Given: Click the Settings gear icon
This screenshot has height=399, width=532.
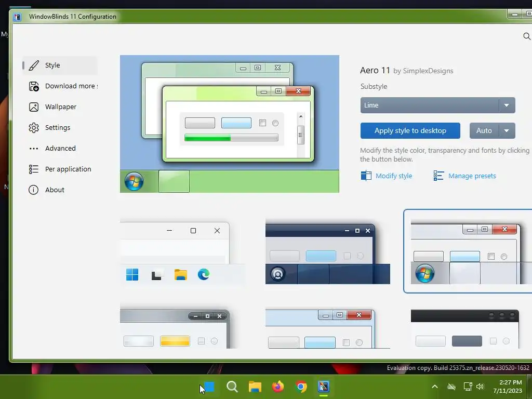Looking at the screenshot, I should tap(34, 128).
